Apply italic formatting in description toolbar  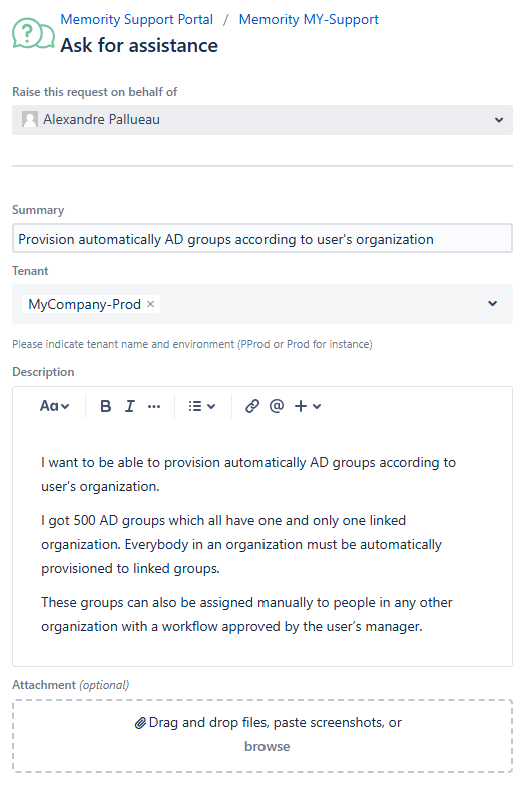[130, 406]
